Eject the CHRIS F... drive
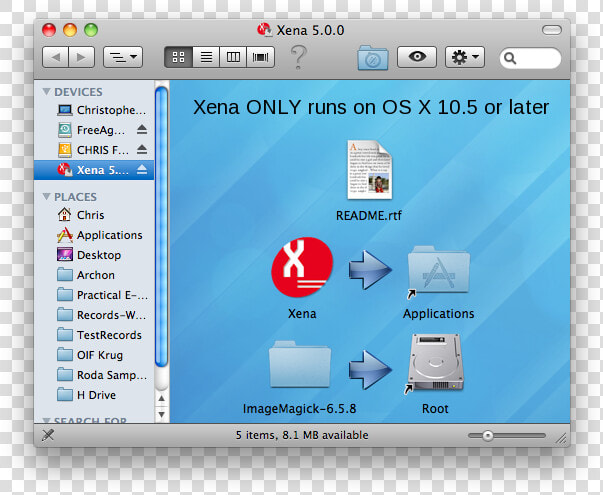The height and width of the screenshot is (495, 603). pyautogui.click(x=142, y=149)
